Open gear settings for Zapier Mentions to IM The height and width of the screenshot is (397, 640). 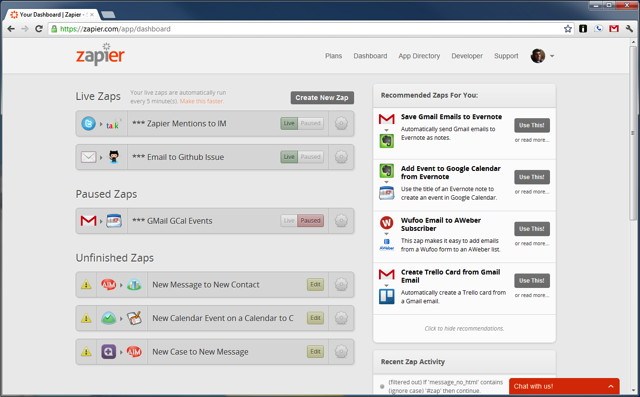[341, 123]
